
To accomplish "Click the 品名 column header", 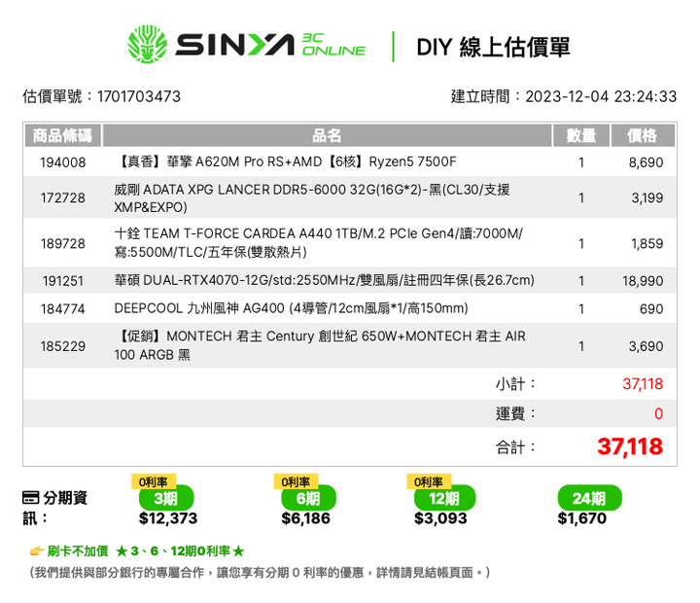I will point(327,135).
